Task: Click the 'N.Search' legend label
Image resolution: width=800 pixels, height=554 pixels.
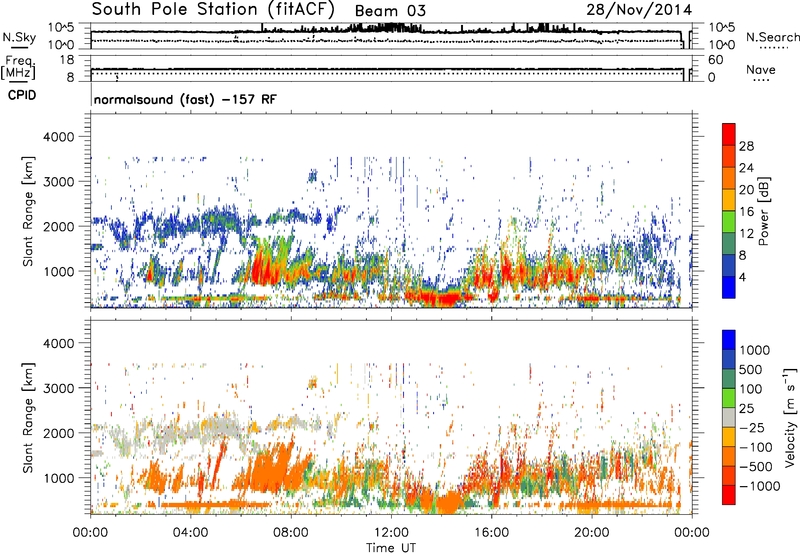Action: [x=772, y=37]
